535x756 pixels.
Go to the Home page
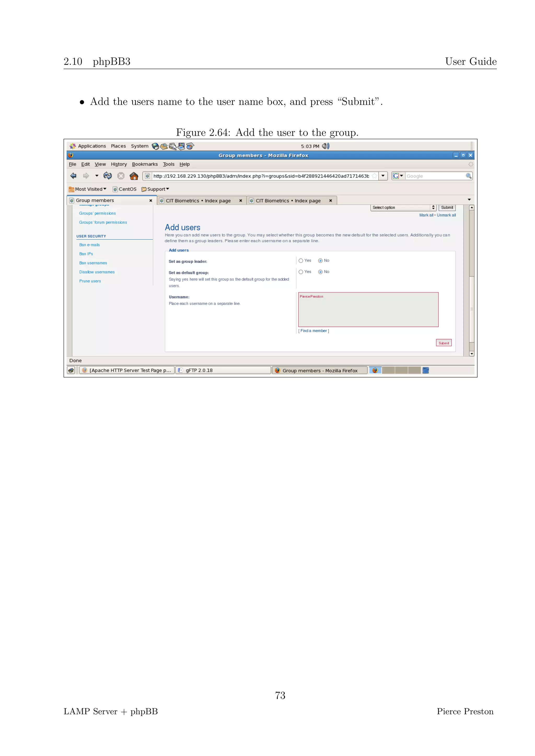134,176
